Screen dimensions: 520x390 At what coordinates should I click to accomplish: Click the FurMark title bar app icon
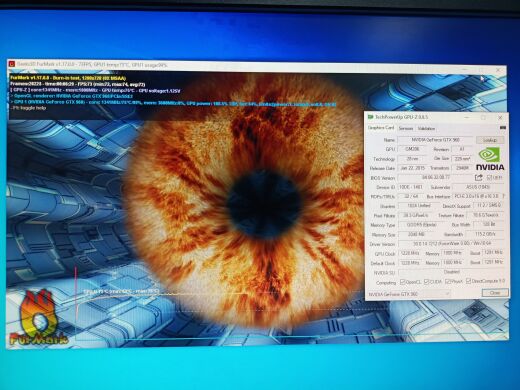[x=12, y=64]
